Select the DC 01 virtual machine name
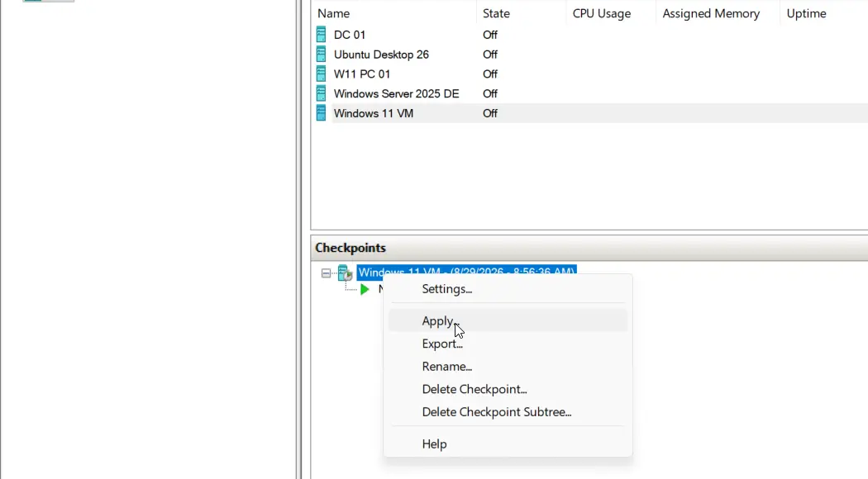The image size is (868, 479). 350,35
